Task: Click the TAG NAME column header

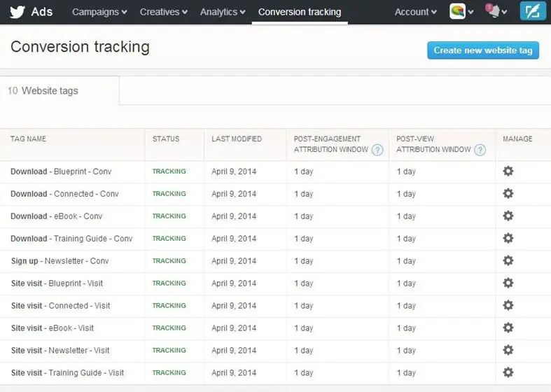Action: coord(28,139)
